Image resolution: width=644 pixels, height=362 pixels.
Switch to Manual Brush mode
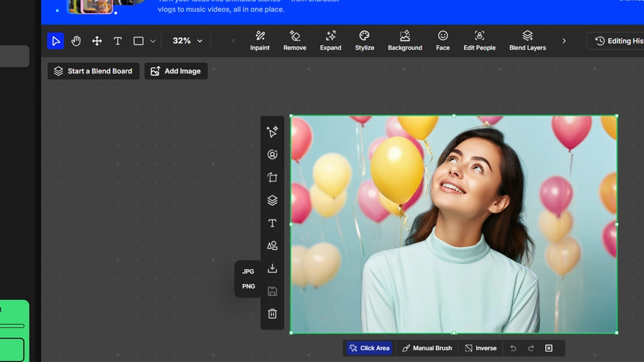[x=427, y=348]
